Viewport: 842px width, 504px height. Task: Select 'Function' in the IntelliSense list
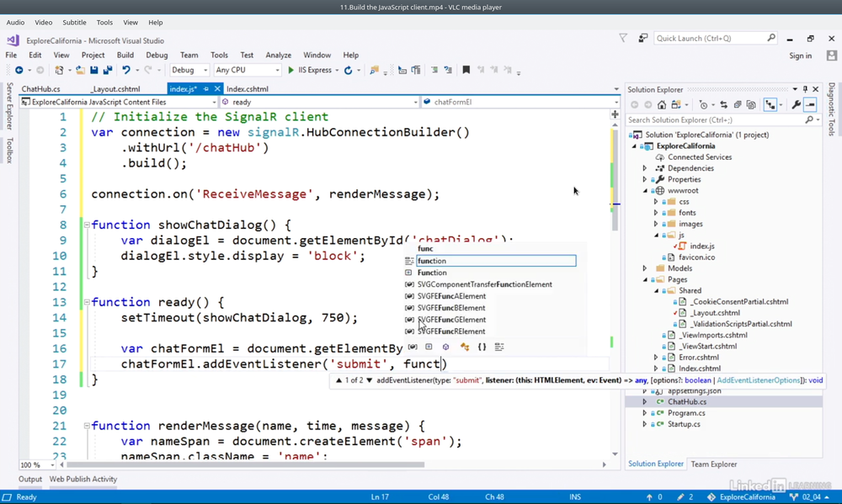click(x=432, y=273)
